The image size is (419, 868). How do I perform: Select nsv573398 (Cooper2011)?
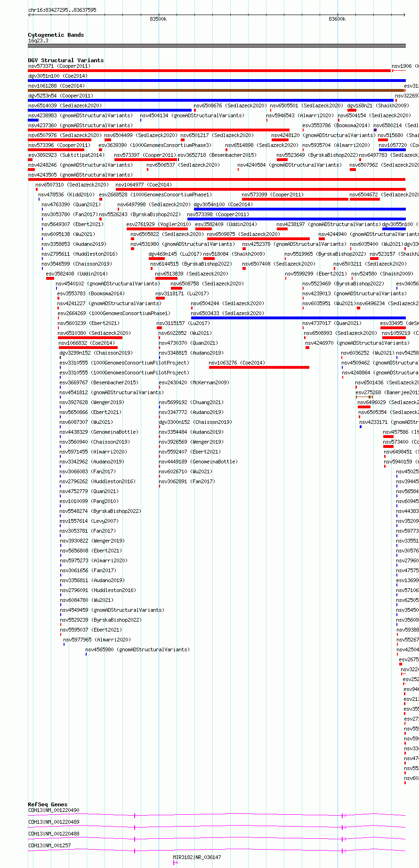point(218,214)
